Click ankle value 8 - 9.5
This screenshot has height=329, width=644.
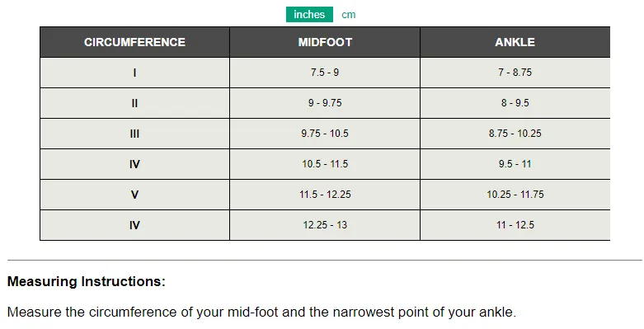pyautogui.click(x=515, y=103)
